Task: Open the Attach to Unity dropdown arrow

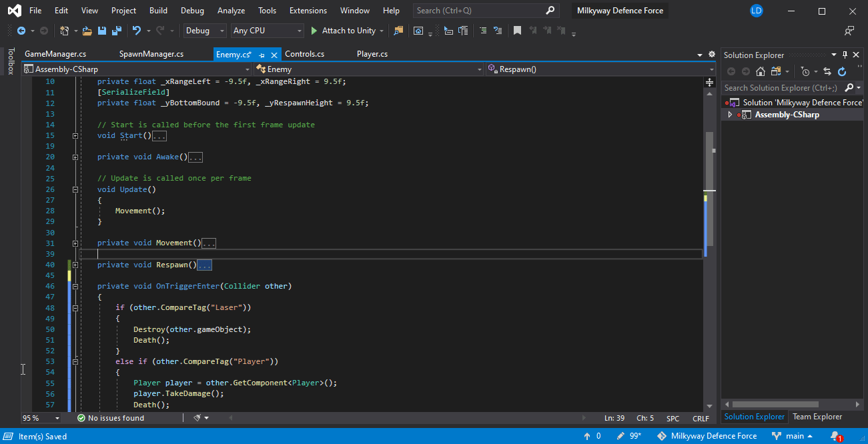Action: click(382, 31)
